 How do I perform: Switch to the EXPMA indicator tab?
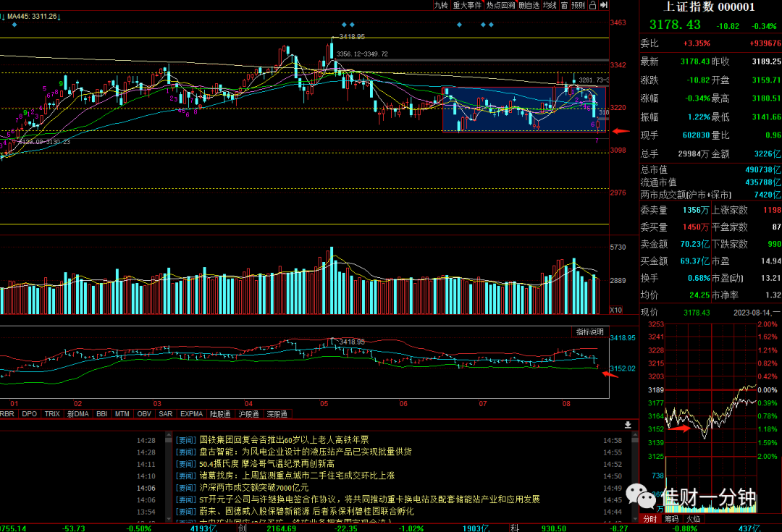(x=191, y=414)
